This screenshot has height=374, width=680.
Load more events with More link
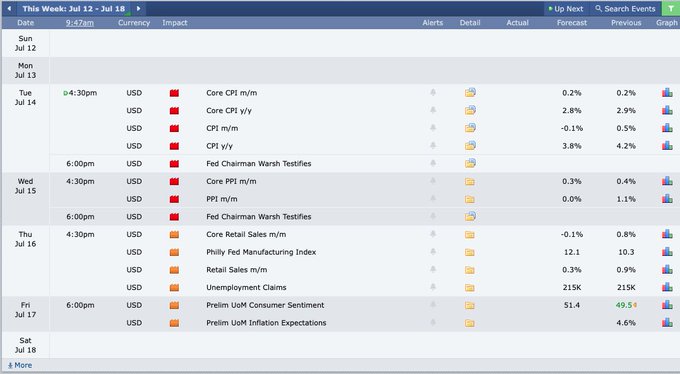20,365
